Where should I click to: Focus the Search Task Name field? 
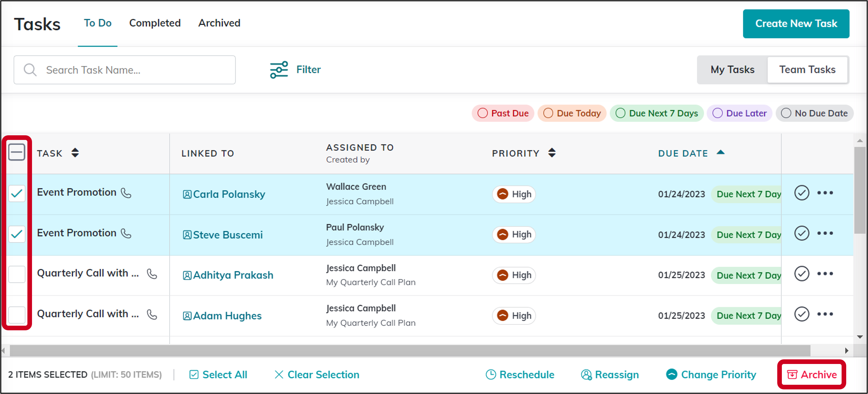[124, 70]
